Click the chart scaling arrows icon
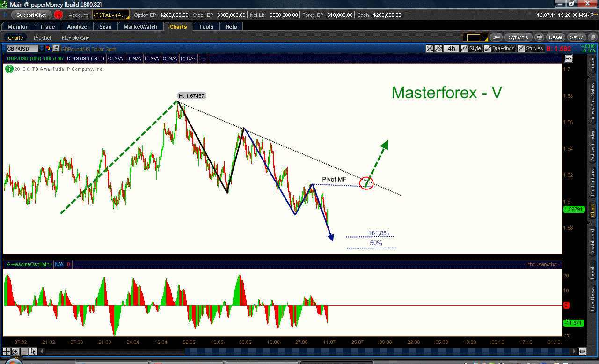 430,48
